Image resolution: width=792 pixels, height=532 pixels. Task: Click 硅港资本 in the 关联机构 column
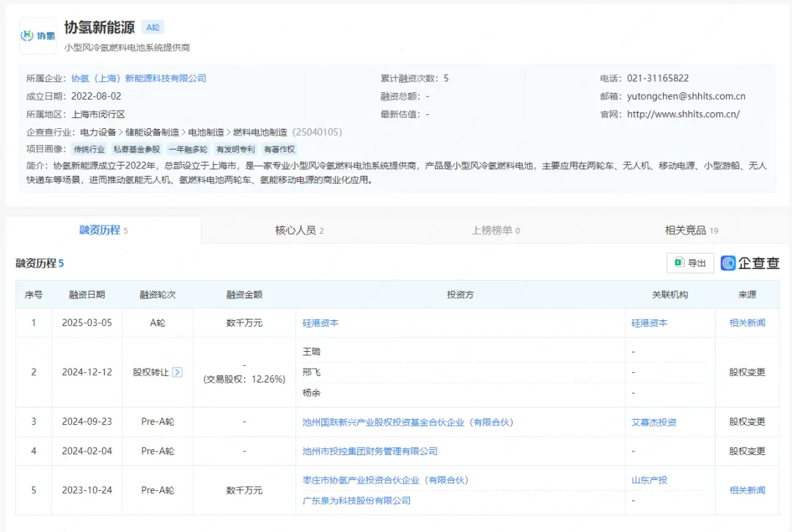click(x=649, y=323)
